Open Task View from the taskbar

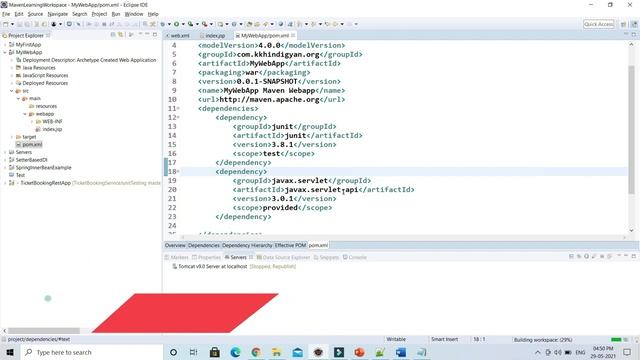(x=193, y=352)
